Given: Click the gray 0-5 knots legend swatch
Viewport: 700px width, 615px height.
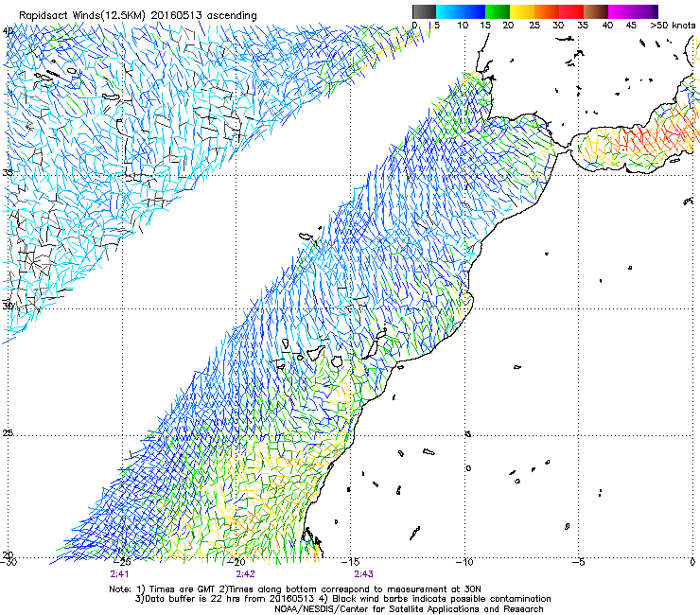Looking at the screenshot, I should click(424, 11).
